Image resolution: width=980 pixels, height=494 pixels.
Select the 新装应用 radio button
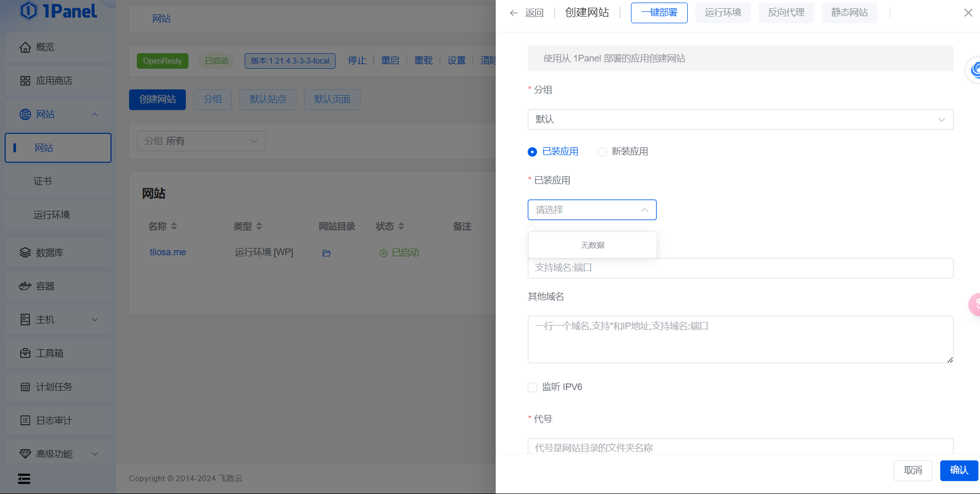pyautogui.click(x=602, y=152)
